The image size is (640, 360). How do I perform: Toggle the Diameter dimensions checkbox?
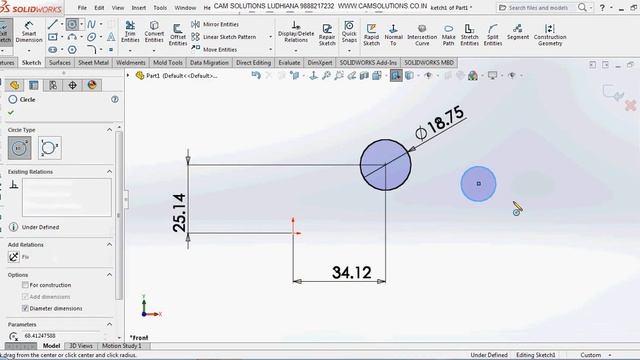[x=25, y=308]
